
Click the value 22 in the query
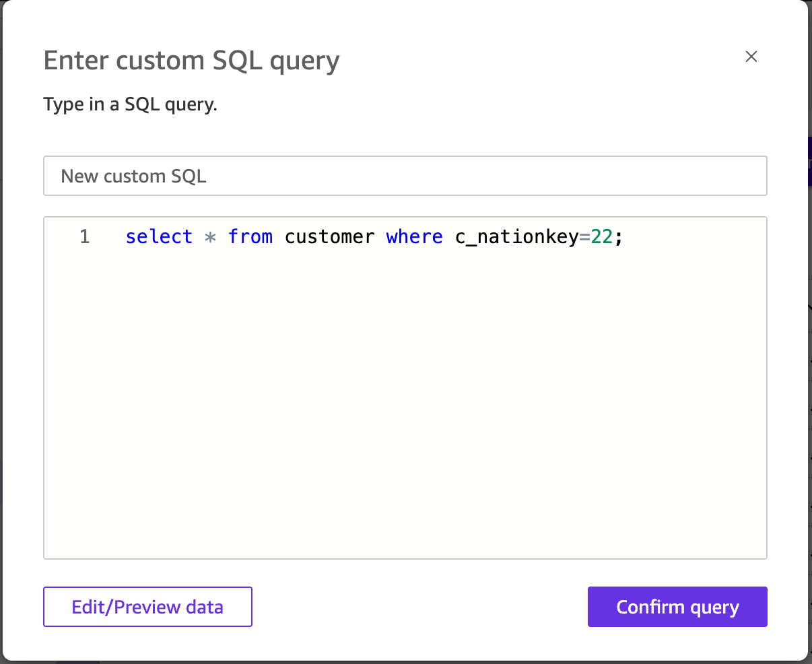click(602, 237)
